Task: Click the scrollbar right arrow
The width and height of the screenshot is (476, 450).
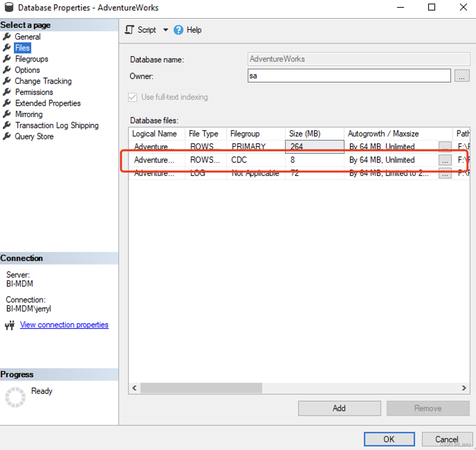Action: coord(464,388)
